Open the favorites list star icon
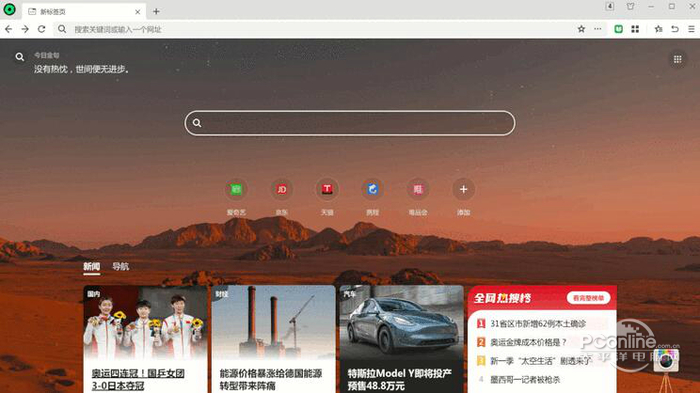The image size is (700, 393). pyautogui.click(x=658, y=29)
